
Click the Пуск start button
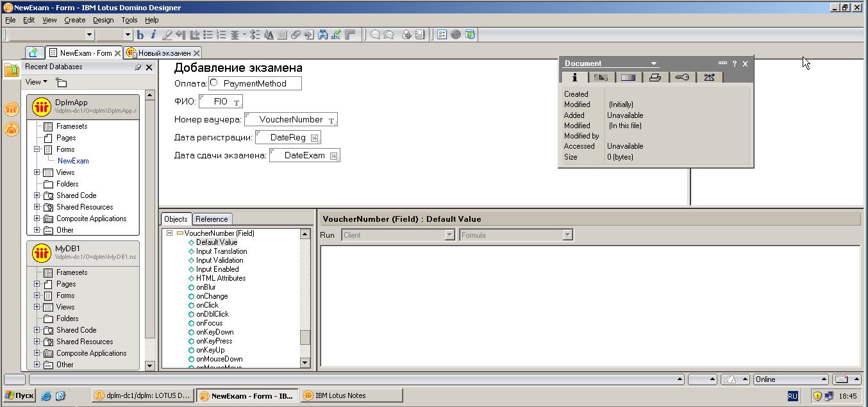[19, 396]
